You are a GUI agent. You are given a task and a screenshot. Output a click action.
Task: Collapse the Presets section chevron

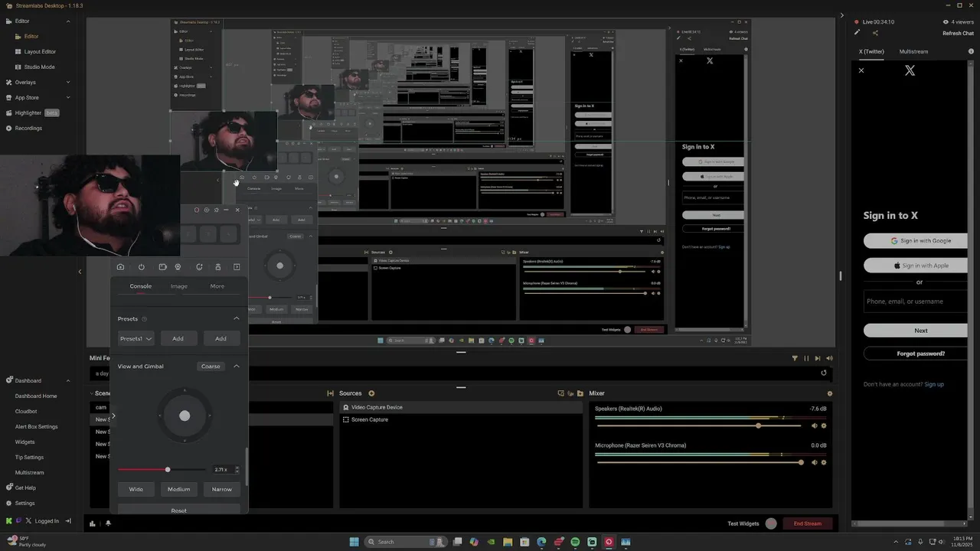pyautogui.click(x=236, y=318)
